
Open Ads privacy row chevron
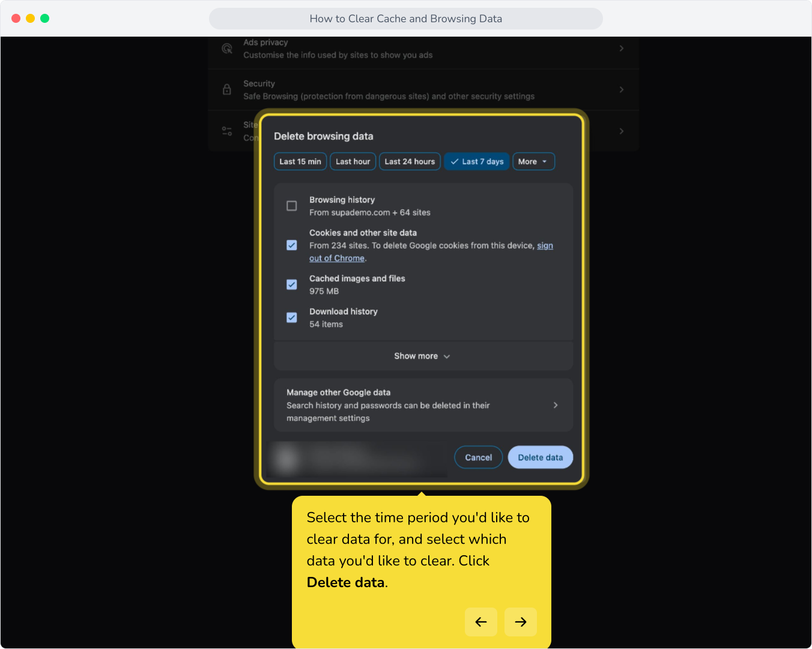622,48
